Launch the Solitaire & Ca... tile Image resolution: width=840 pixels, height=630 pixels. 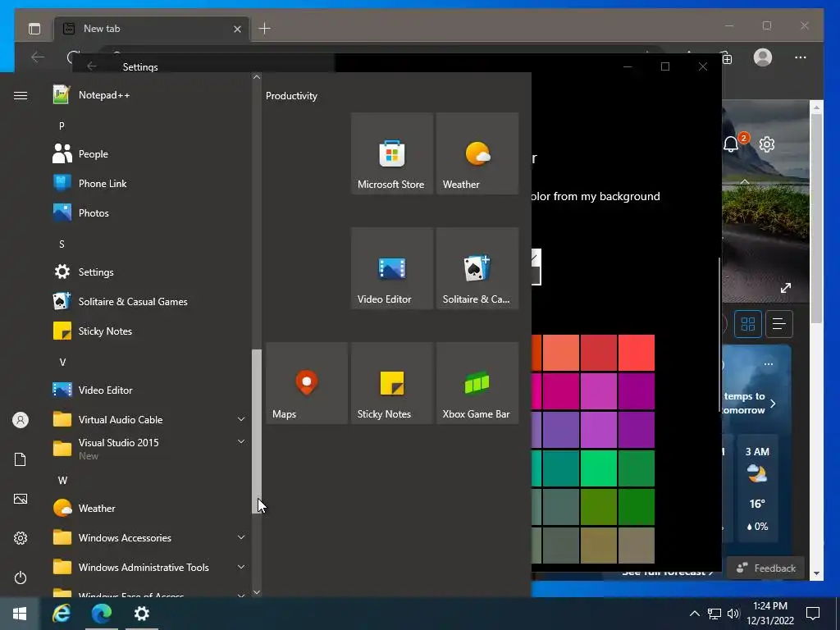477,268
